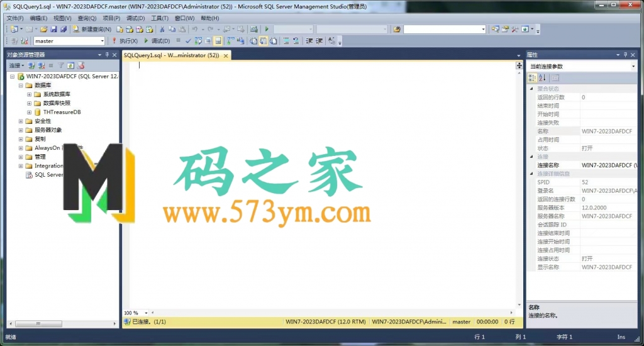Toggle Include Actual Execution Plan
The height and width of the screenshot is (346, 644).
[x=230, y=41]
